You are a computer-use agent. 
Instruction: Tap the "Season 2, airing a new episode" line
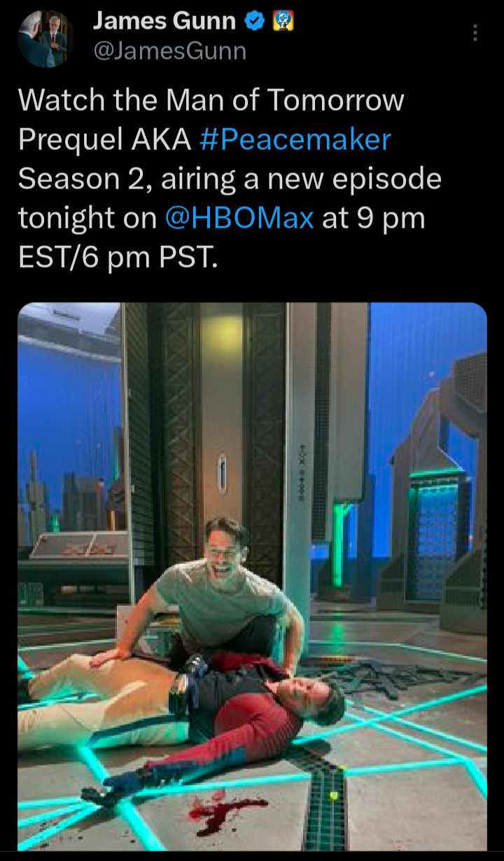click(230, 179)
